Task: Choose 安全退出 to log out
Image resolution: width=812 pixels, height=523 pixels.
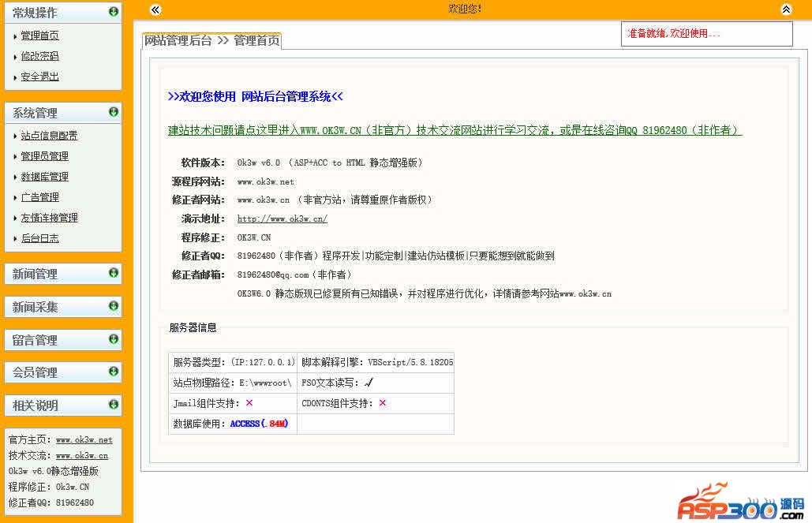Action: tap(39, 77)
